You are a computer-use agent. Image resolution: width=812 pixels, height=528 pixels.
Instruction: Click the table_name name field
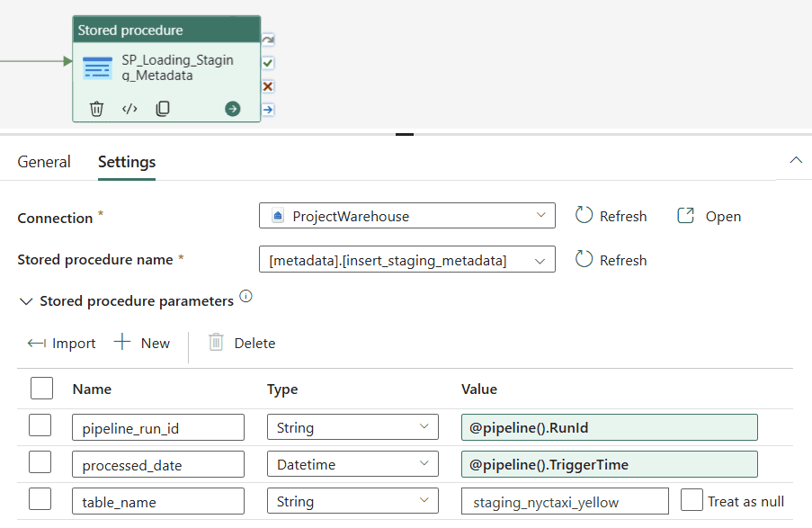coord(158,501)
